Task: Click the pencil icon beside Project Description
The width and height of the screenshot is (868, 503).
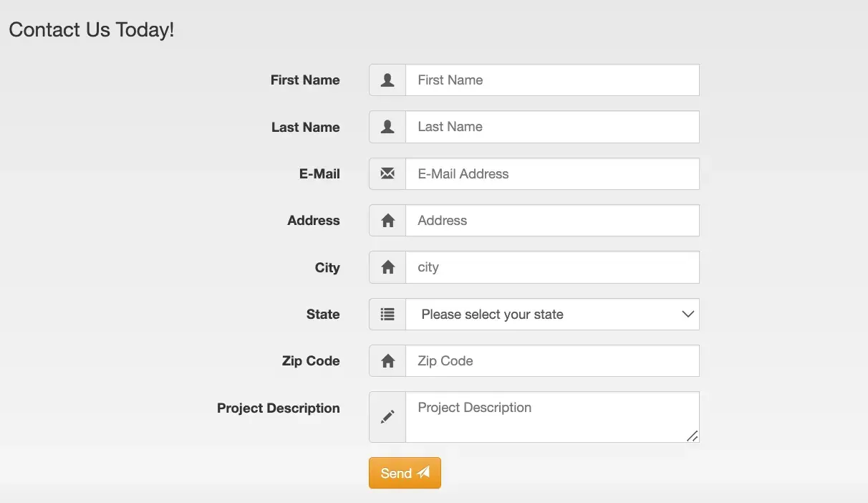Action: point(387,416)
